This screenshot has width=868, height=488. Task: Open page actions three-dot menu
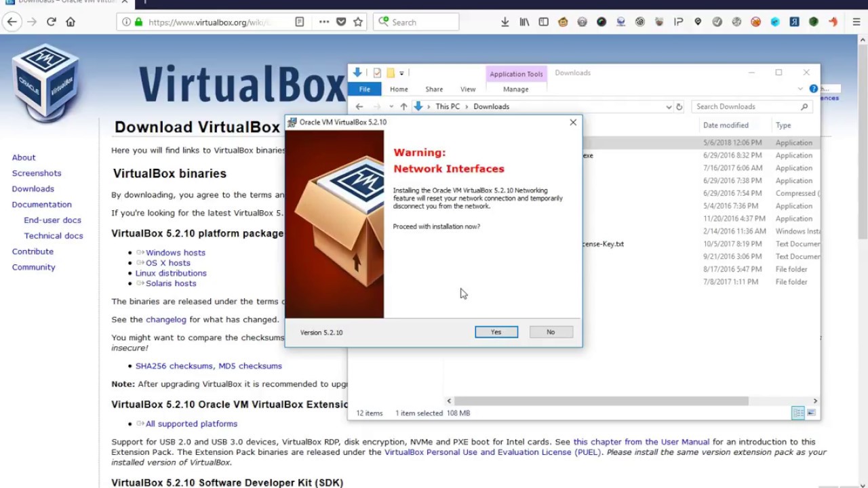click(x=324, y=22)
